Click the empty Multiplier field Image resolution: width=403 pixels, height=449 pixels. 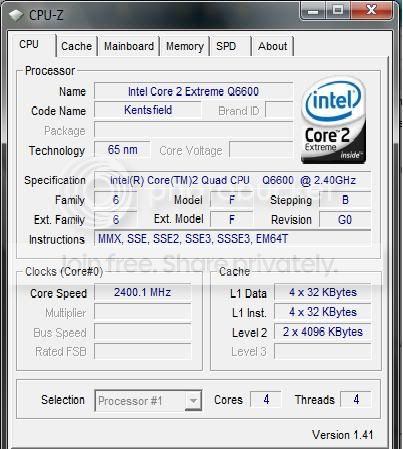pyautogui.click(x=143, y=312)
